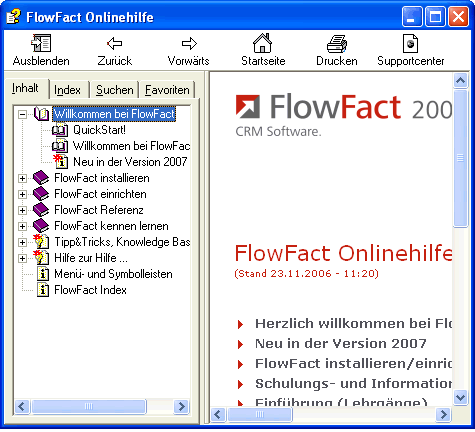Select Menü- und Symbolleisten topic

point(113,274)
